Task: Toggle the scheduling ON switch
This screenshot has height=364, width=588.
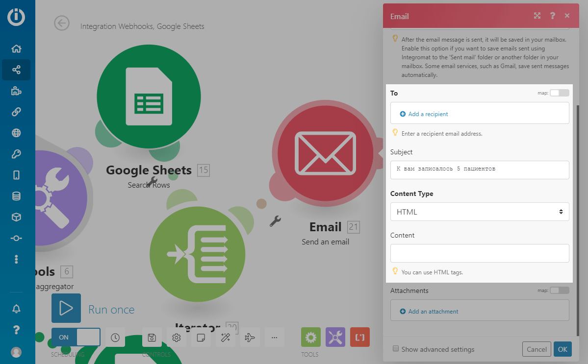Action: 76,337
